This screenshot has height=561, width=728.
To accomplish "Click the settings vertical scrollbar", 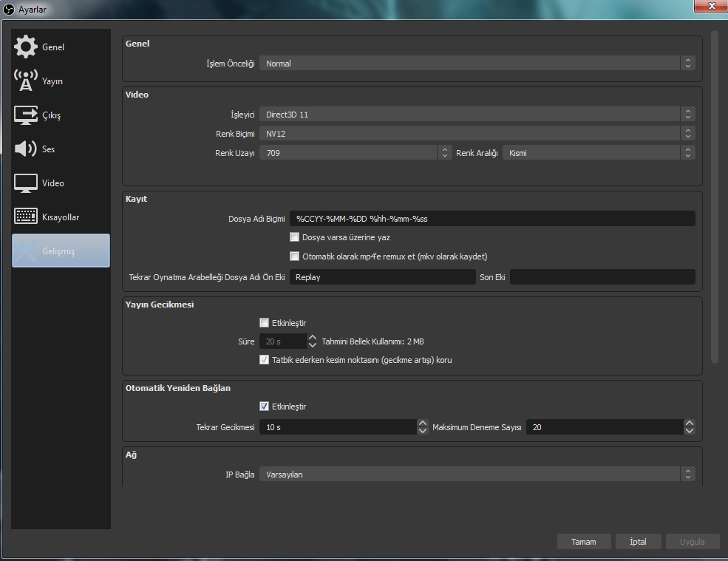I will pyautogui.click(x=715, y=197).
